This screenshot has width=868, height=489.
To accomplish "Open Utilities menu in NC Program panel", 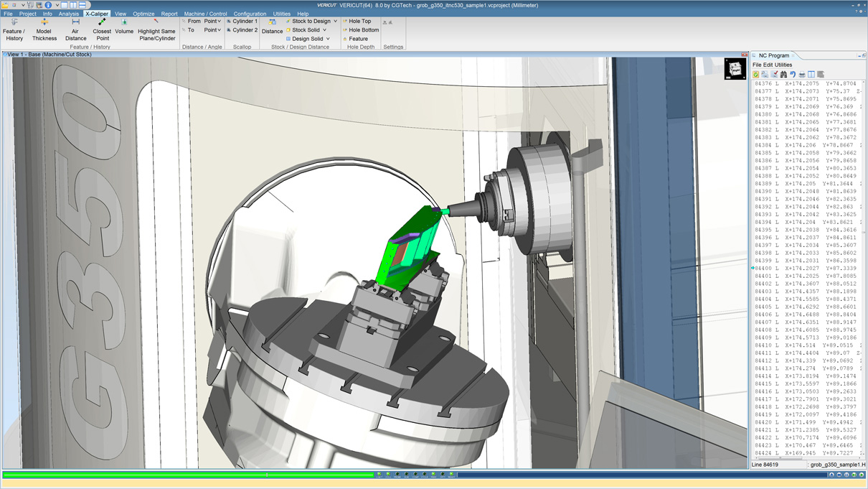I will click(783, 65).
